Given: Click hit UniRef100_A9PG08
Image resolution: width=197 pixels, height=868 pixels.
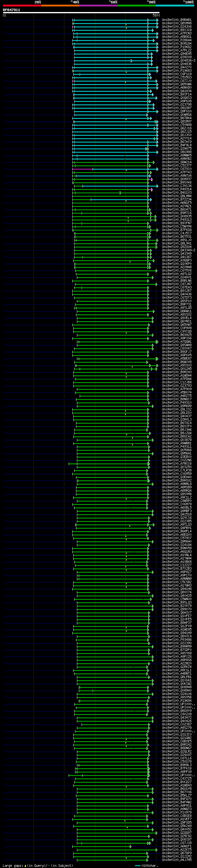Looking at the screenshot, I should (176, 101).
